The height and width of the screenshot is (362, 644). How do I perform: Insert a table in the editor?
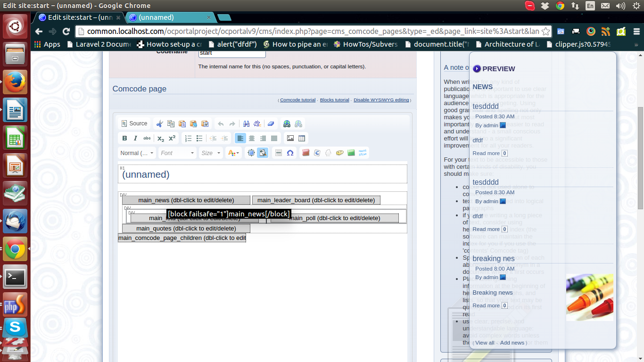pyautogui.click(x=302, y=139)
